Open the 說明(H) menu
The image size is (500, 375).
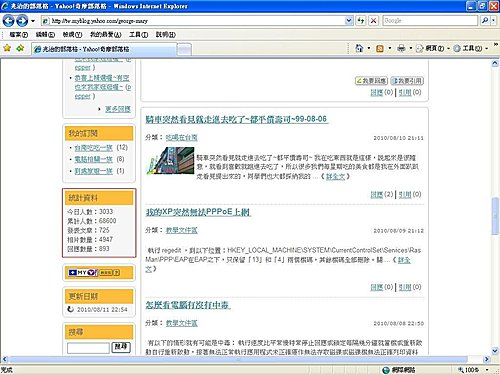pos(166,35)
